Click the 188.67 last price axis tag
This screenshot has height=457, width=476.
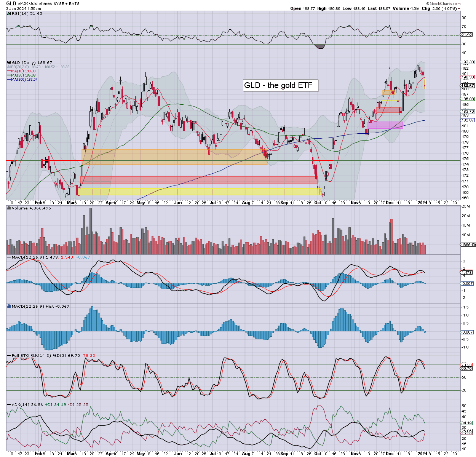(x=467, y=86)
